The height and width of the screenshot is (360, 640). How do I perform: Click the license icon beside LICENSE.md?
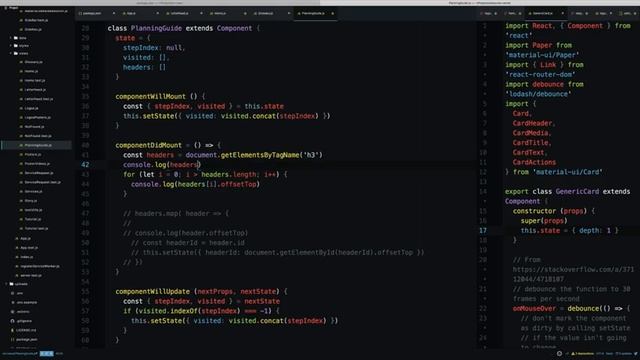13,330
